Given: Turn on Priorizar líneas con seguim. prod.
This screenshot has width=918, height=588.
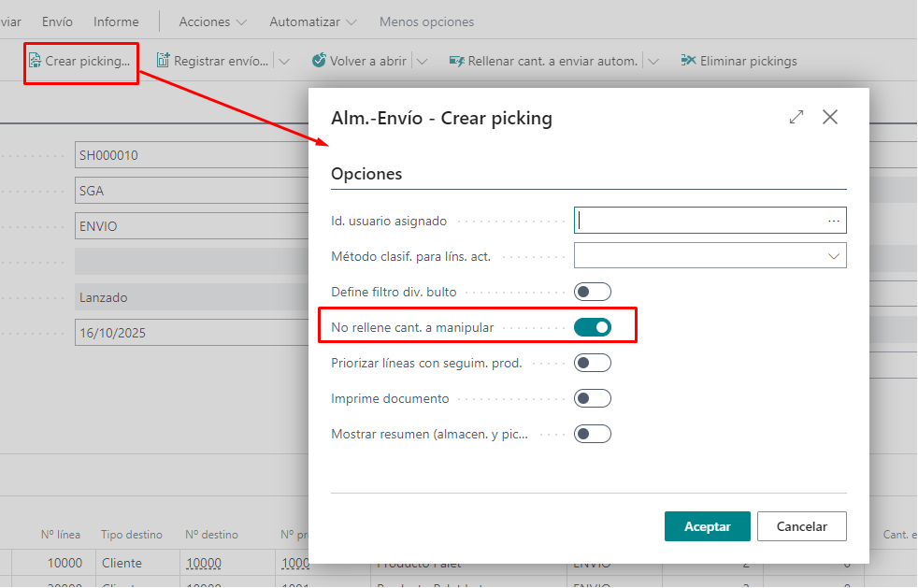Looking at the screenshot, I should (x=592, y=363).
